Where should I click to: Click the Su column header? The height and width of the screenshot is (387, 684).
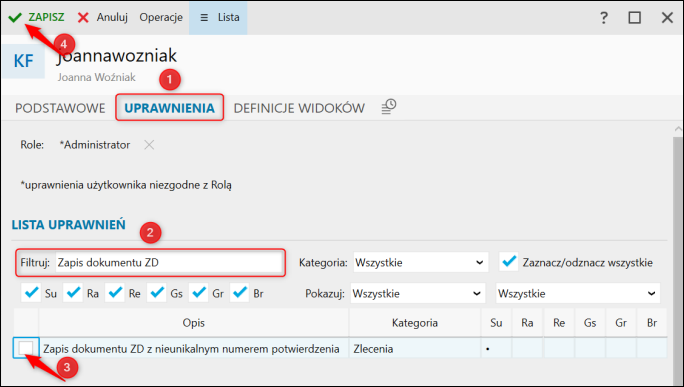coord(496,323)
